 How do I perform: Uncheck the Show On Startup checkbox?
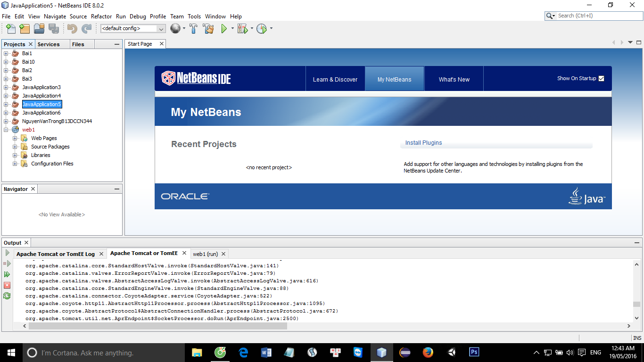[x=601, y=78]
